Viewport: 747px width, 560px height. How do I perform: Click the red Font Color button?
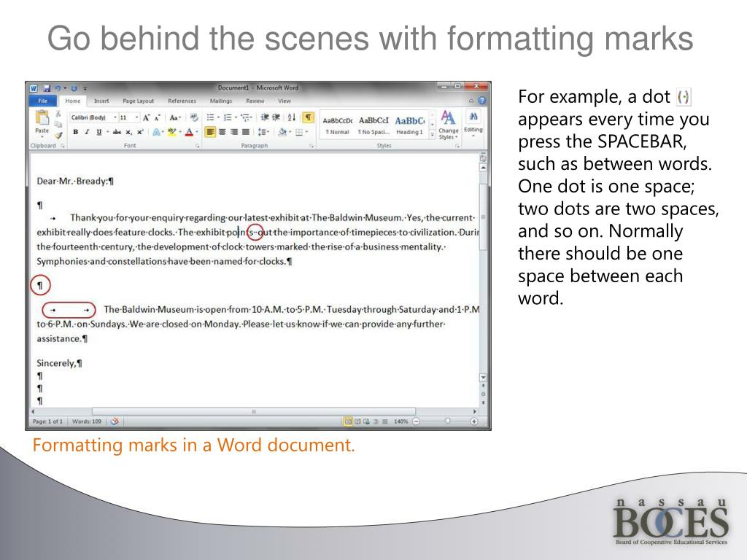(x=189, y=133)
